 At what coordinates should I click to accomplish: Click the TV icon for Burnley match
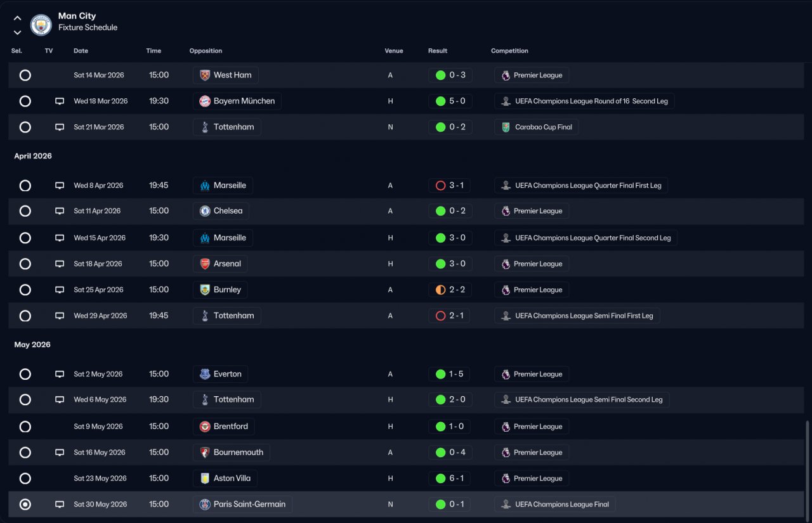[60, 290]
